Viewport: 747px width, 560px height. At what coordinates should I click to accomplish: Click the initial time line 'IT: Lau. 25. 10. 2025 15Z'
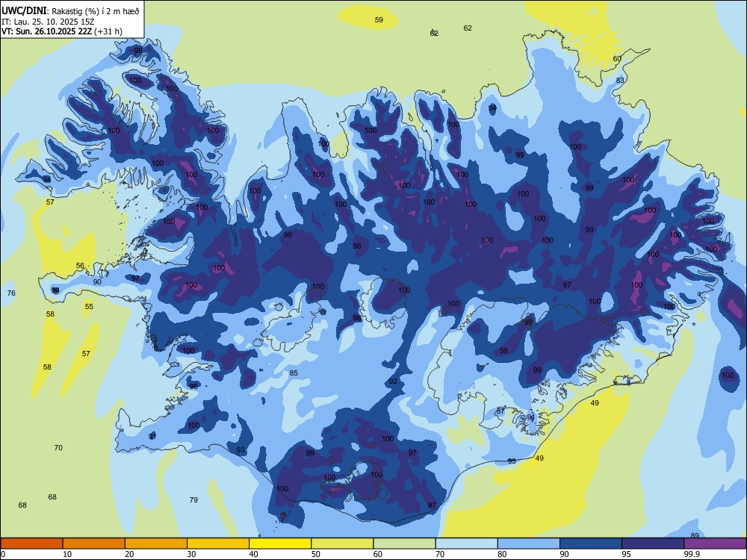point(48,22)
